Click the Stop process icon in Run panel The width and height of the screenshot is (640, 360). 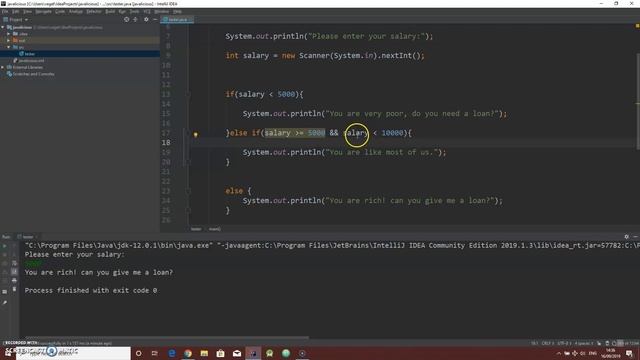click(5, 255)
